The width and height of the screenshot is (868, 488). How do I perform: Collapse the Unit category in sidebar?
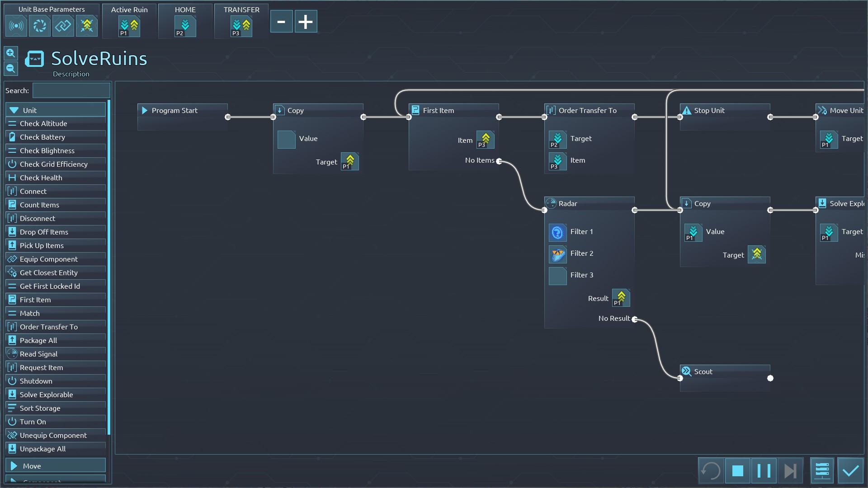pos(56,110)
